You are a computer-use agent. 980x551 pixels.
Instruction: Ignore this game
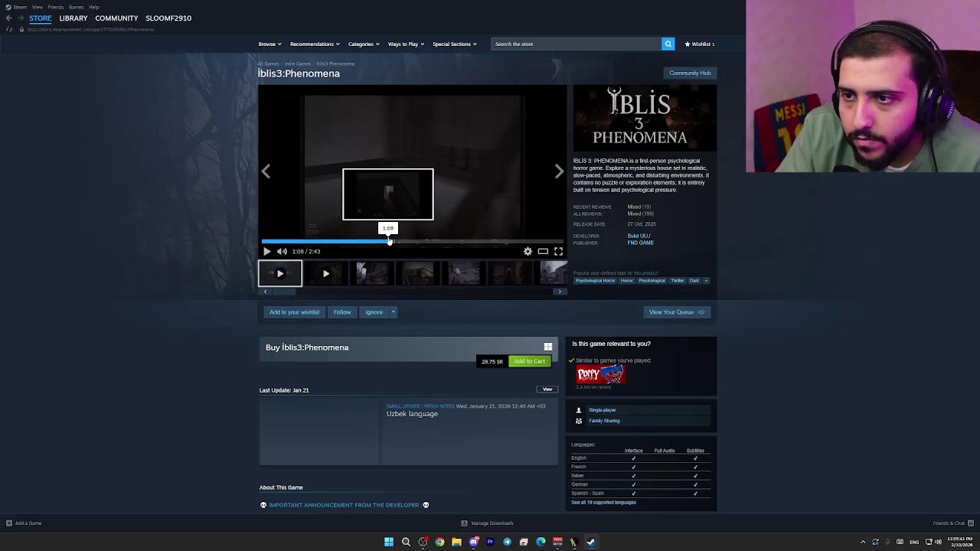click(x=374, y=312)
